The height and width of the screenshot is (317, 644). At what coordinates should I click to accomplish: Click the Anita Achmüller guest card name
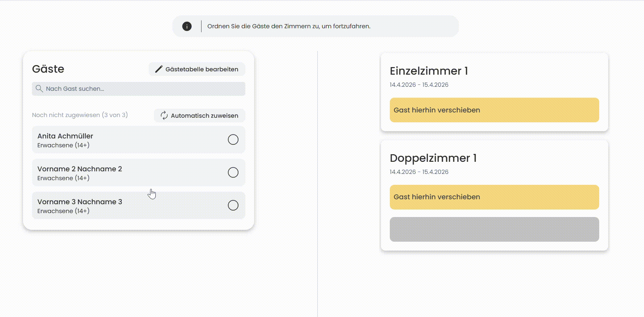(x=65, y=136)
